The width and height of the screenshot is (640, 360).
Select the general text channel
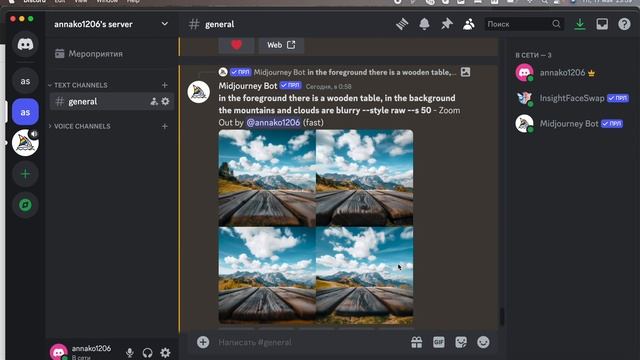coord(111,102)
